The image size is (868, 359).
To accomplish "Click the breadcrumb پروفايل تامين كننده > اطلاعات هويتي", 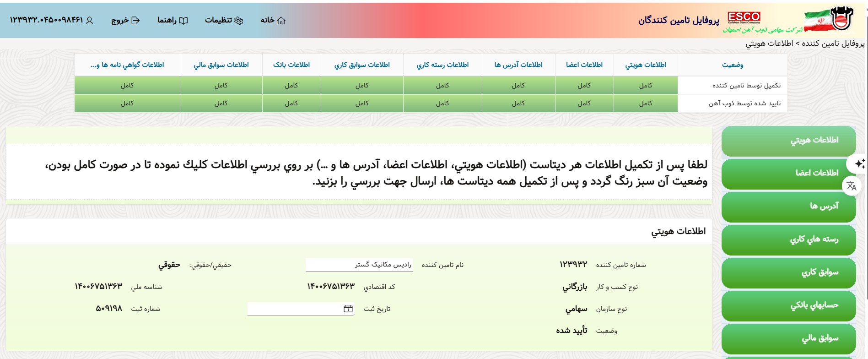I will click(805, 44).
